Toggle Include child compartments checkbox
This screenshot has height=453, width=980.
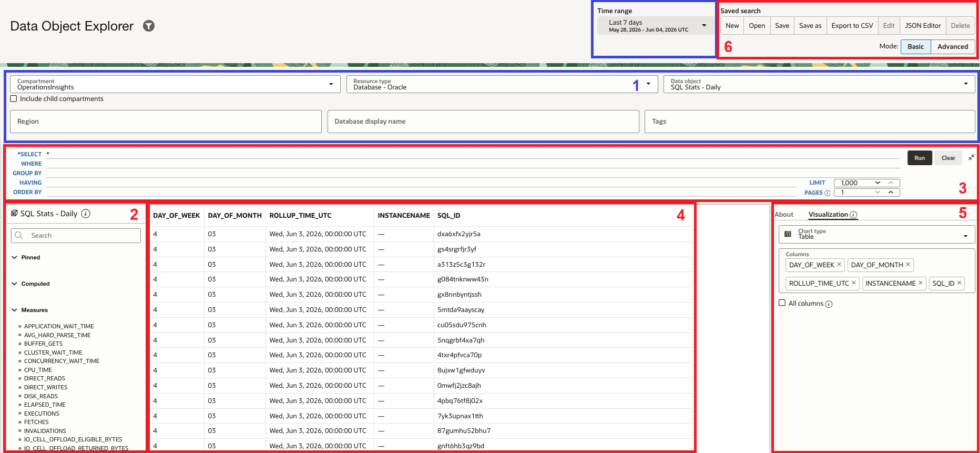pyautogui.click(x=14, y=98)
